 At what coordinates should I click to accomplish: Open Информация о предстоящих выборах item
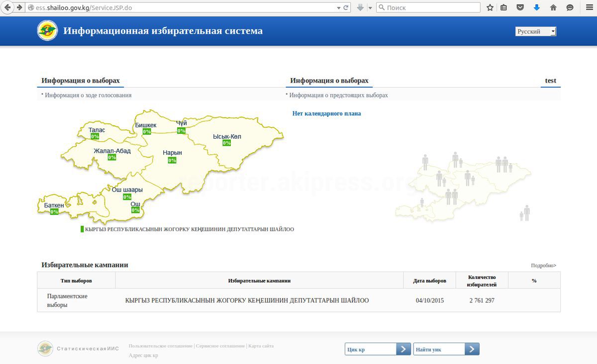338,95
